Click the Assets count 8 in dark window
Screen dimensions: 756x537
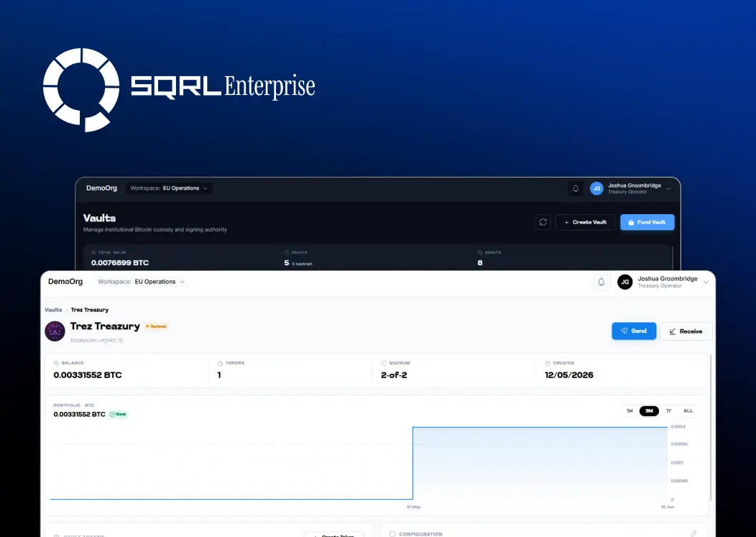point(480,263)
